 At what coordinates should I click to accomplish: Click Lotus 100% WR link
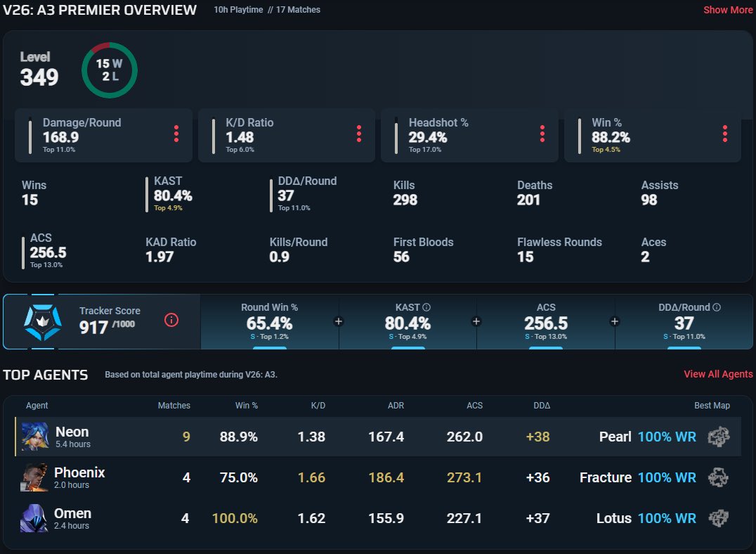click(x=646, y=518)
